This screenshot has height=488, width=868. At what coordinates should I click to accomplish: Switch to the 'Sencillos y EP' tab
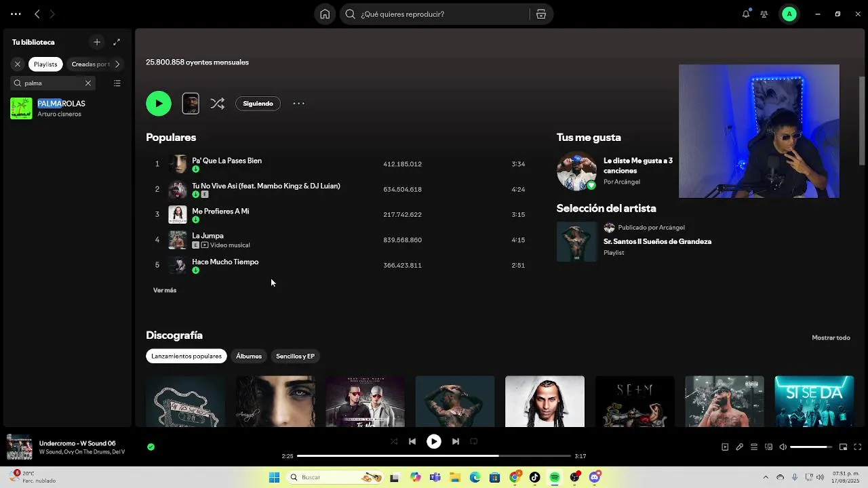coord(295,357)
